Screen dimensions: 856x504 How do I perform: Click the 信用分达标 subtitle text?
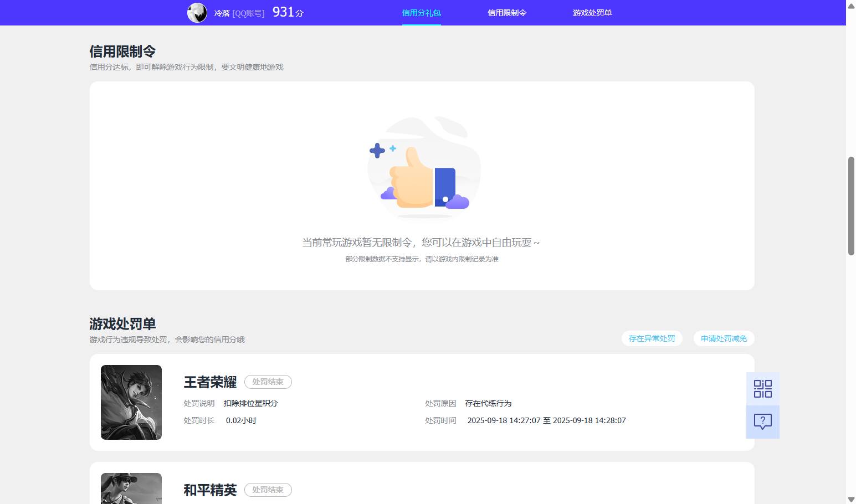click(x=186, y=67)
